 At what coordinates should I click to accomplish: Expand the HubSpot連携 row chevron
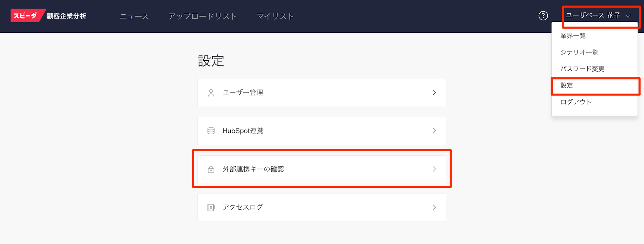434,131
